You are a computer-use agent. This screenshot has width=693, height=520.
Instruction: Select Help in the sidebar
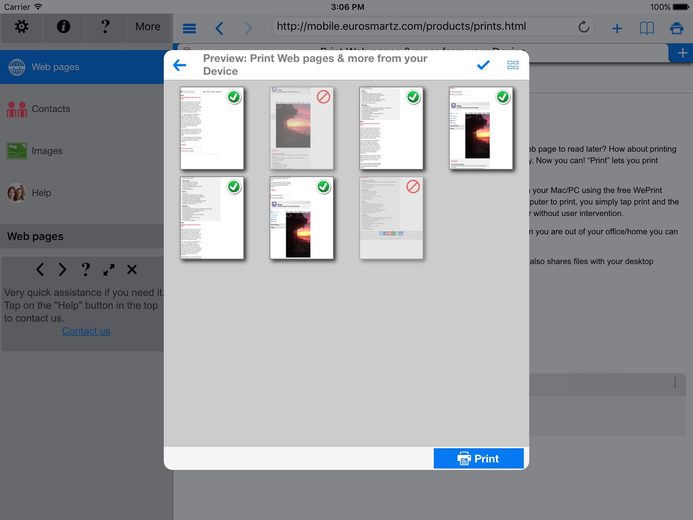[82, 193]
